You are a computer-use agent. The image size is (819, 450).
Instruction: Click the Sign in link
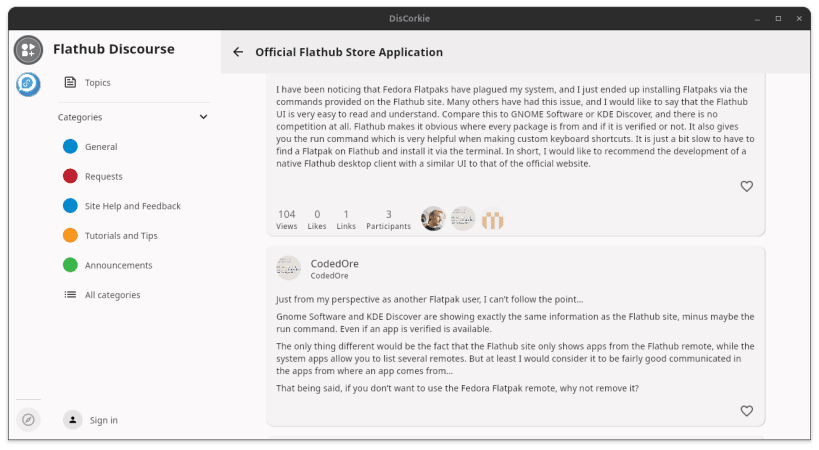tap(103, 420)
